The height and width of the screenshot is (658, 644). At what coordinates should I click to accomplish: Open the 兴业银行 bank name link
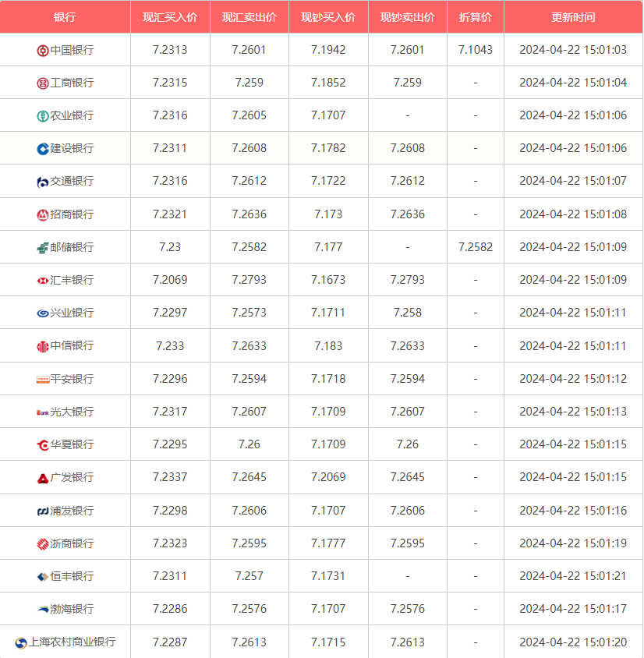coord(72,313)
